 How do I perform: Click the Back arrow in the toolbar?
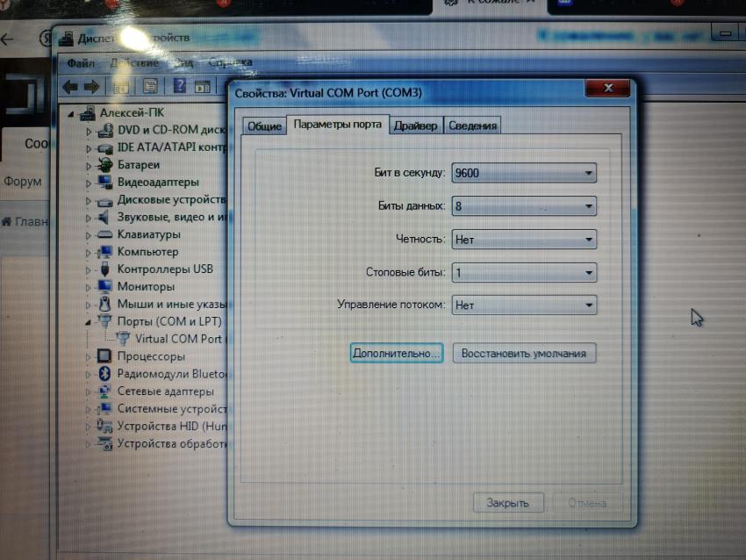click(69, 86)
